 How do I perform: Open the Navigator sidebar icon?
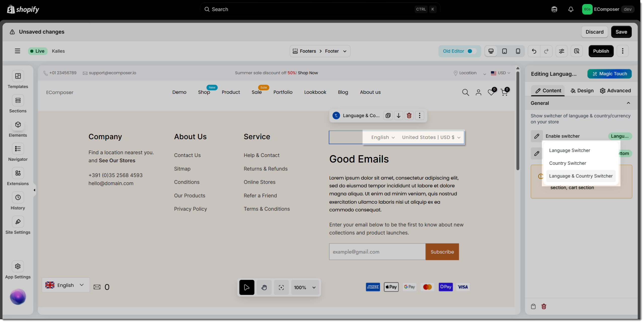(18, 149)
